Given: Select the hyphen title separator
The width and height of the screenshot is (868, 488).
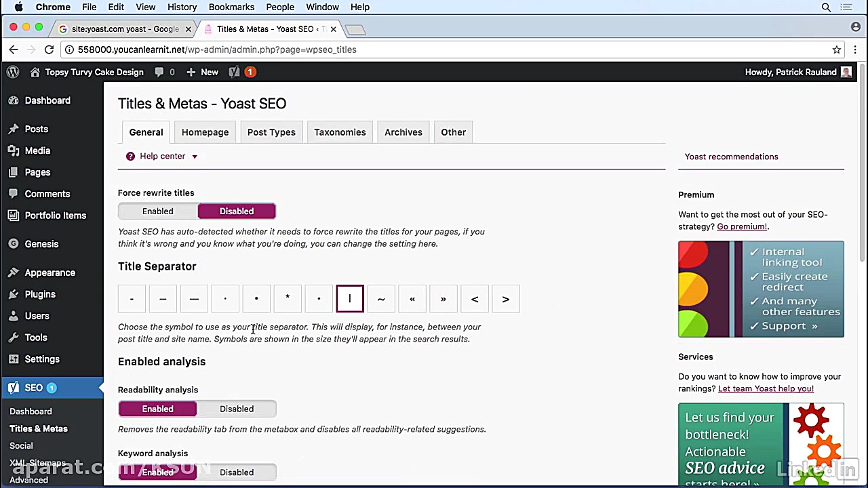Looking at the screenshot, I should [x=132, y=299].
